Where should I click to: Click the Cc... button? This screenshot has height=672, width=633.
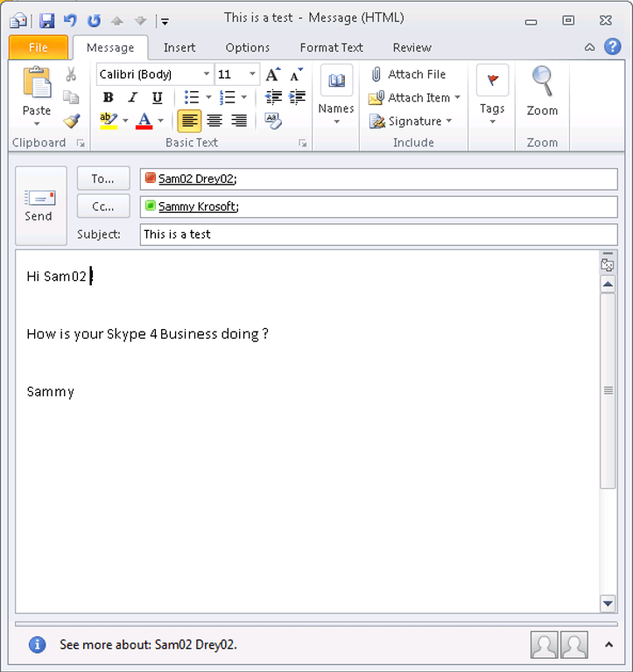[x=103, y=206]
